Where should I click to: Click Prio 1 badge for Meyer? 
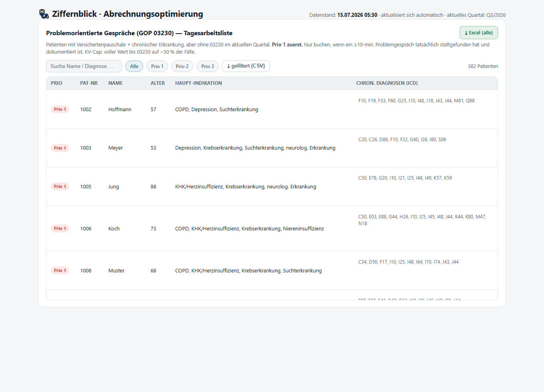point(60,148)
